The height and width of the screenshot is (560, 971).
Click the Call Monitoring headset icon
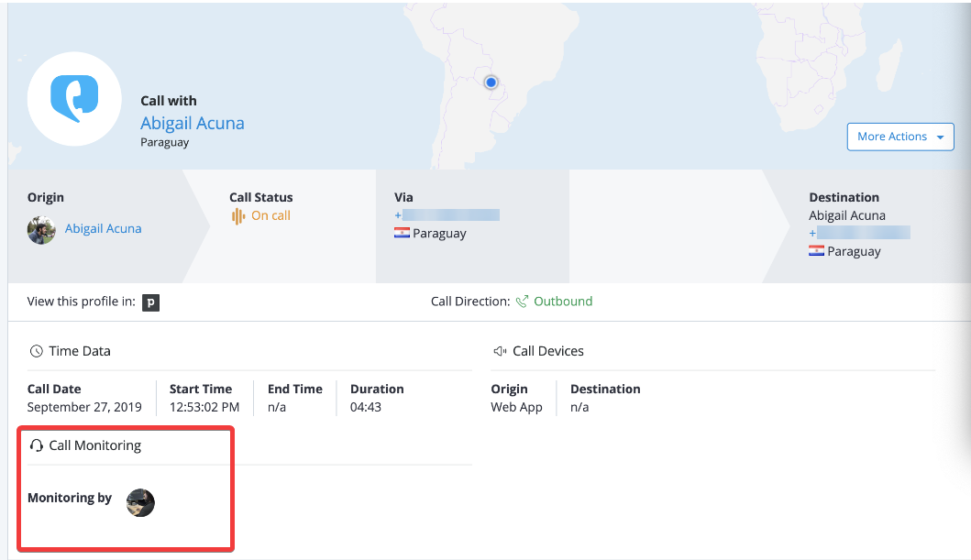[x=37, y=445]
